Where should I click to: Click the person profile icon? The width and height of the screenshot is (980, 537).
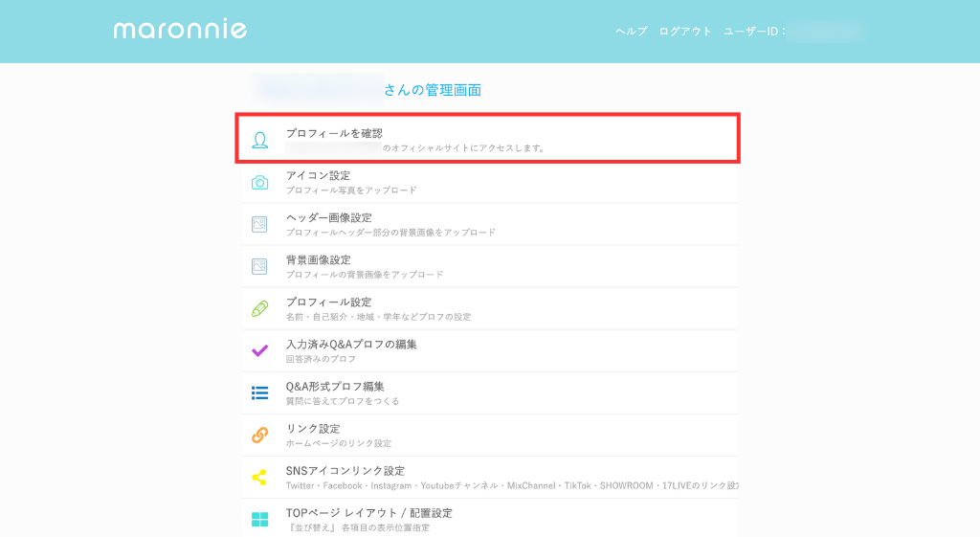tap(260, 140)
